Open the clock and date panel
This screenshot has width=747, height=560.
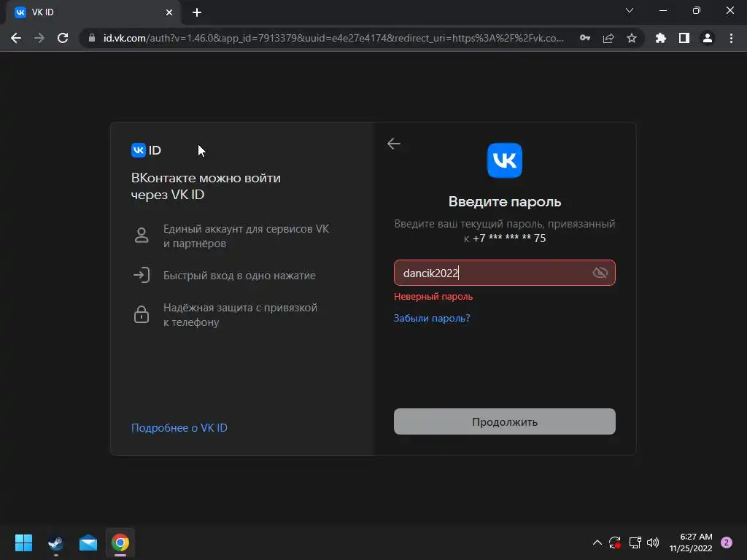(690, 542)
